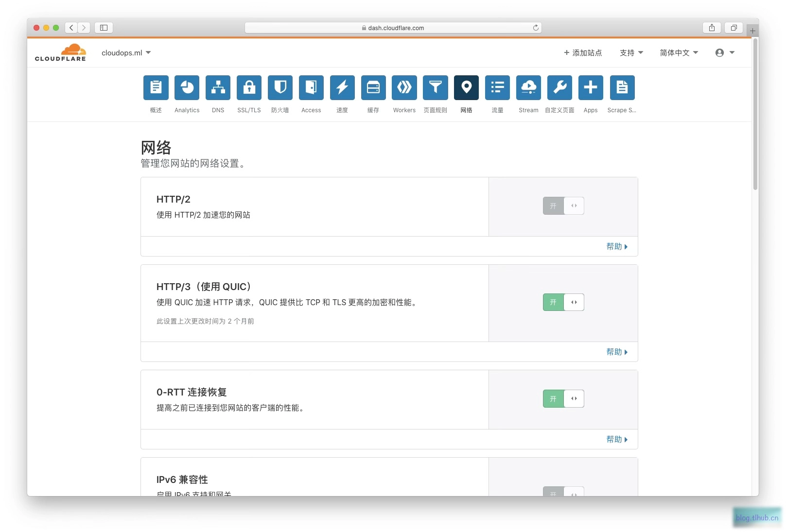The image size is (786, 532).
Task: Open 帮助 under the 0-RTT card
Action: click(617, 439)
